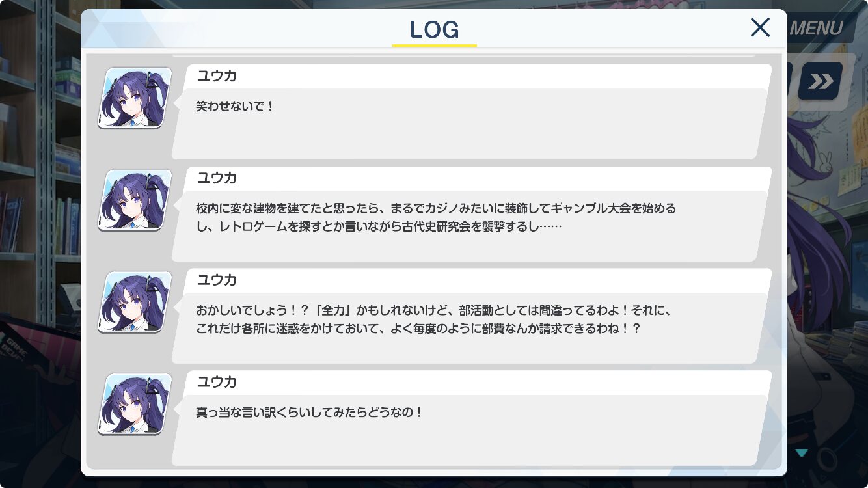Click the ユウカ name above the 部活動 message
868x488 pixels.
[217, 280]
